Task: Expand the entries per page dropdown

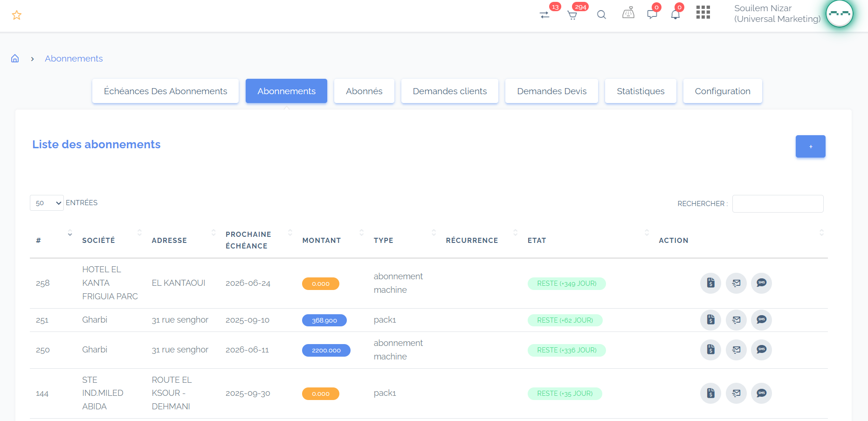Action: coord(47,203)
